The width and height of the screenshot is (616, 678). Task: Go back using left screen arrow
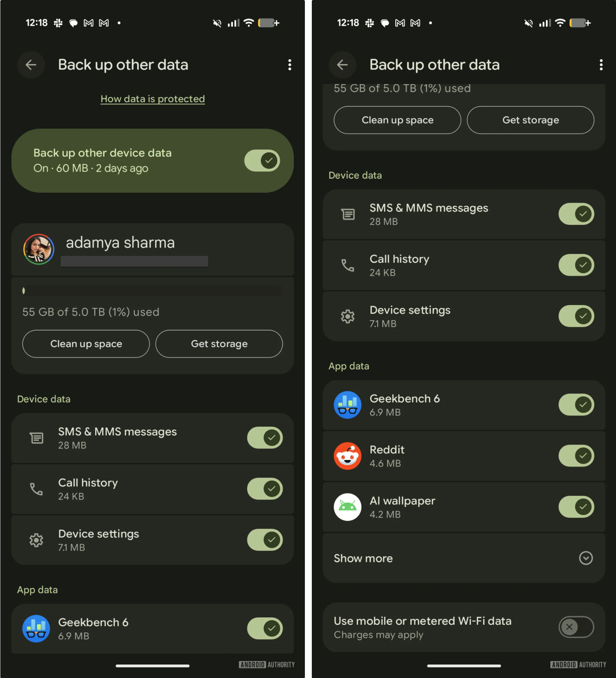pyautogui.click(x=31, y=65)
